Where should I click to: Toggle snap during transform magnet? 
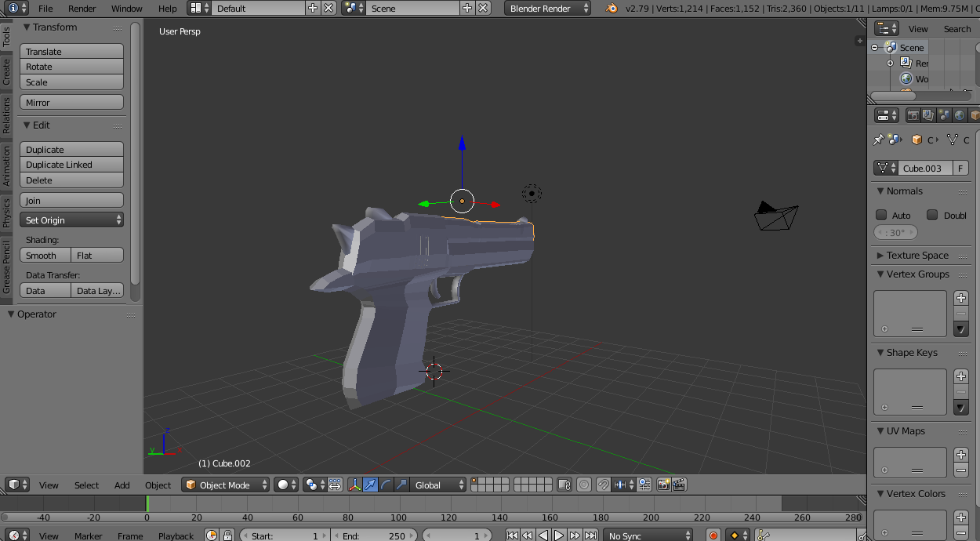(x=604, y=485)
